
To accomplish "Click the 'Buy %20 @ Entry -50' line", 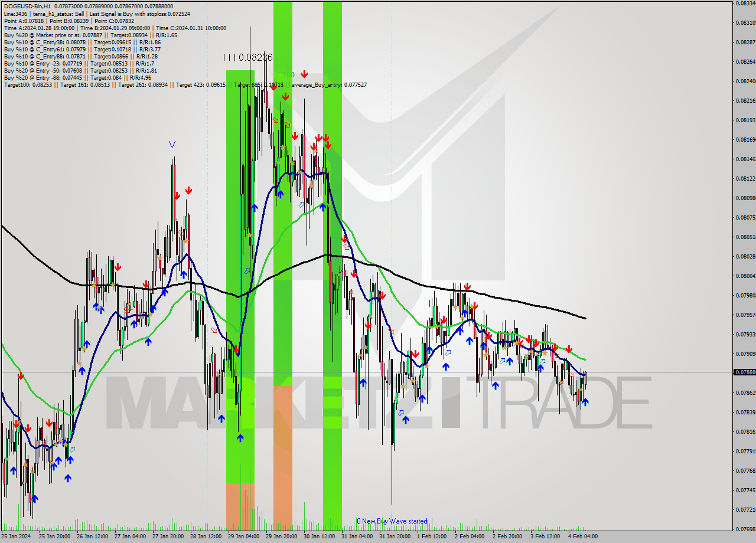I will (80, 70).
